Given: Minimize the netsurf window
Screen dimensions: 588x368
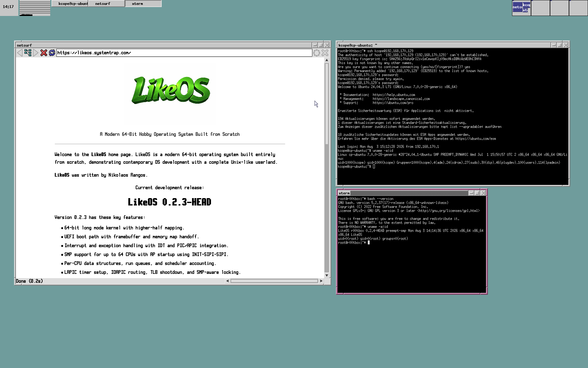Looking at the screenshot, I should point(315,45).
